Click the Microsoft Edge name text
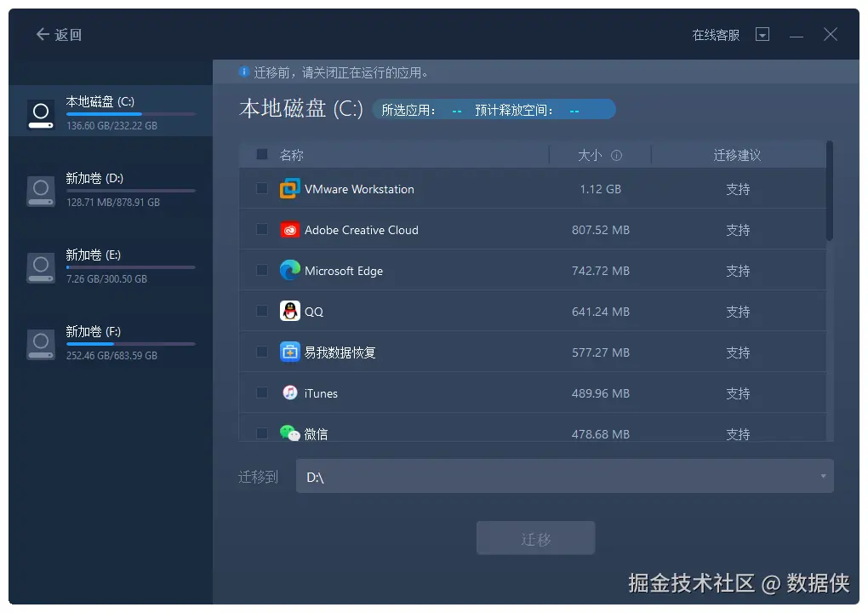The image size is (868, 613). (x=344, y=271)
